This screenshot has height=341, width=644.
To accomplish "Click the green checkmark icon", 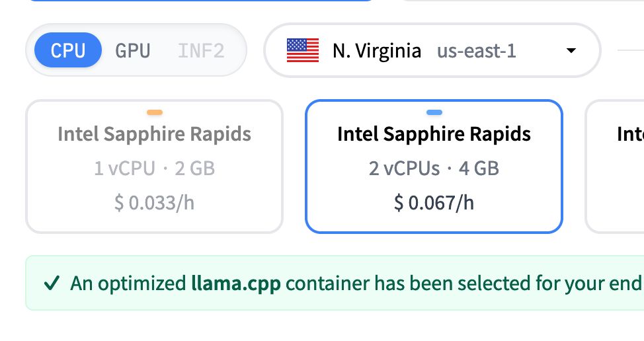I will coord(52,283).
